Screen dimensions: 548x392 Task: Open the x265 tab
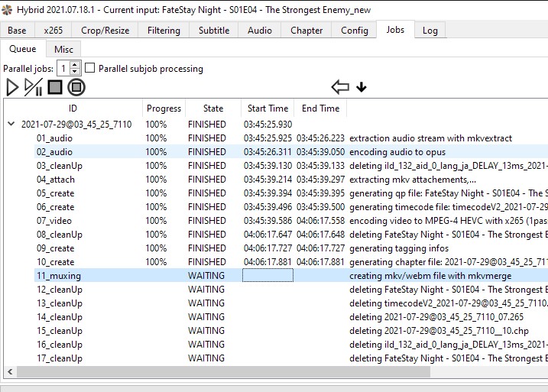pyautogui.click(x=54, y=31)
